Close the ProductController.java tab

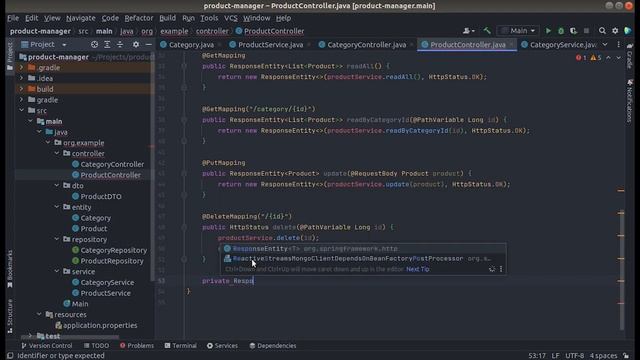click(x=511, y=44)
